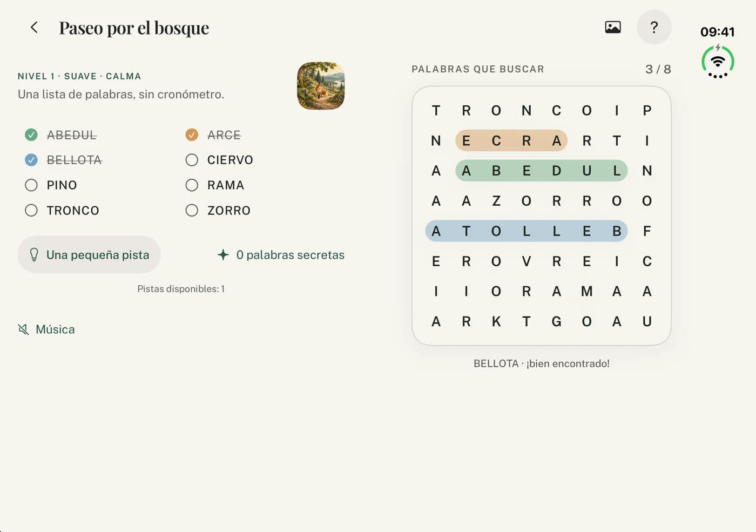
Task: Toggle the muted speaker icon
Action: [x=23, y=329]
